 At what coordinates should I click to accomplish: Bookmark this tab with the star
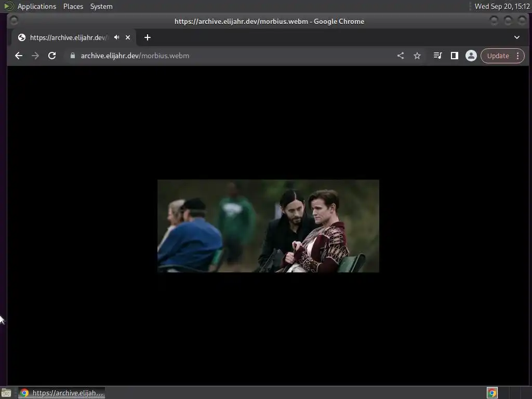coord(417,56)
